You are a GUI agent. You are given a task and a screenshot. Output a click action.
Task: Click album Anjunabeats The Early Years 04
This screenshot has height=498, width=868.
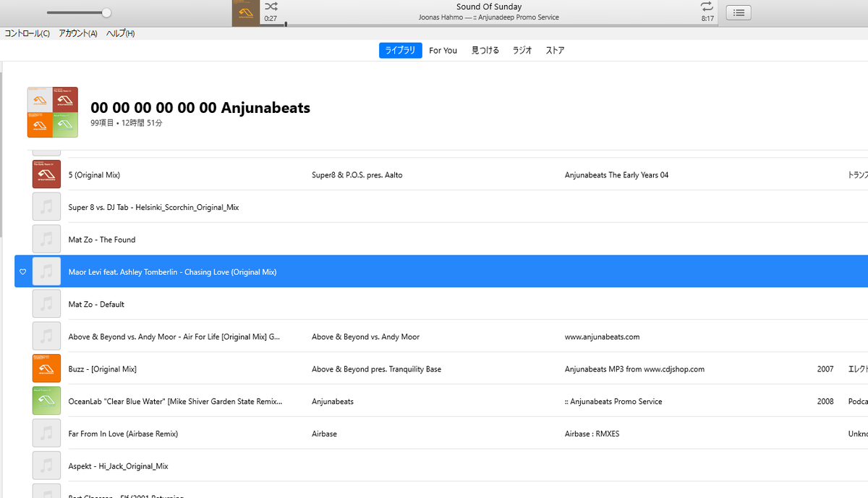(616, 174)
